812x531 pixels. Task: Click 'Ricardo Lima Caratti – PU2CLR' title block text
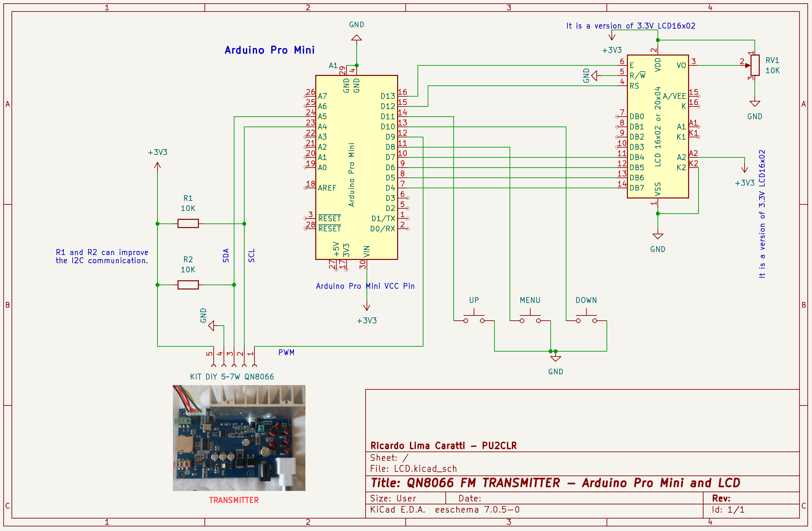[x=443, y=445]
